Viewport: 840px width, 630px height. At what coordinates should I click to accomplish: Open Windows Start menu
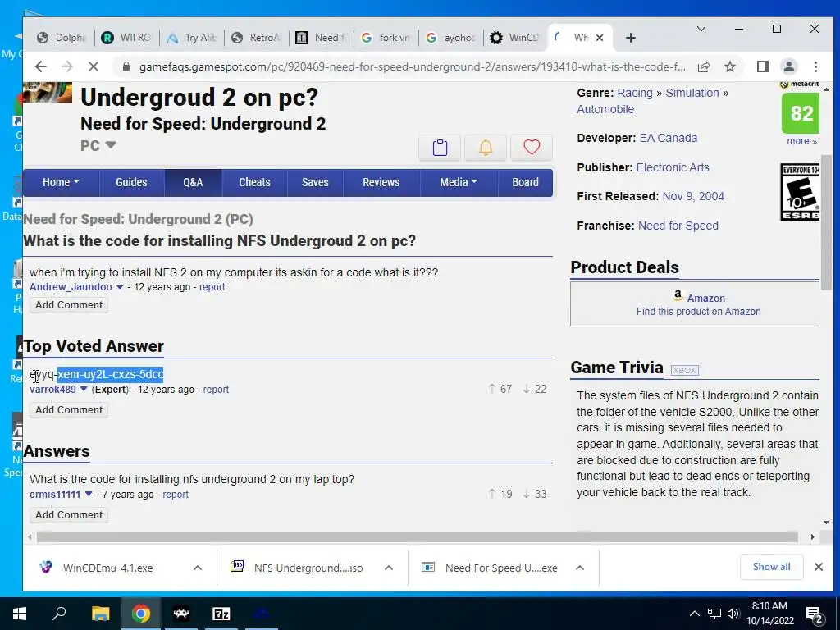20,614
